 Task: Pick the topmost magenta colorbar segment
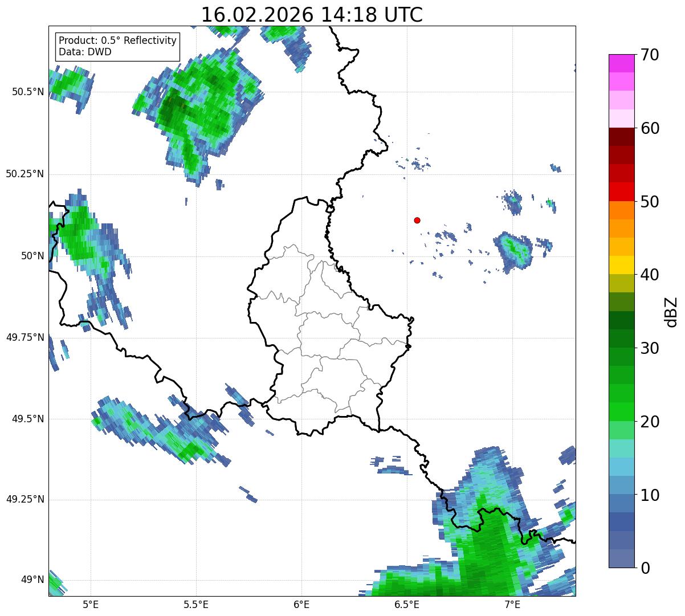621,63
